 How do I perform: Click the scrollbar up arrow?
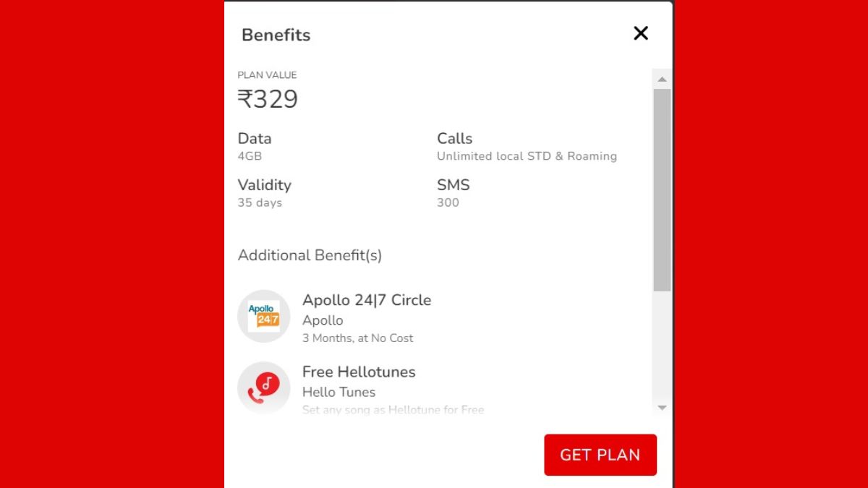click(x=662, y=79)
